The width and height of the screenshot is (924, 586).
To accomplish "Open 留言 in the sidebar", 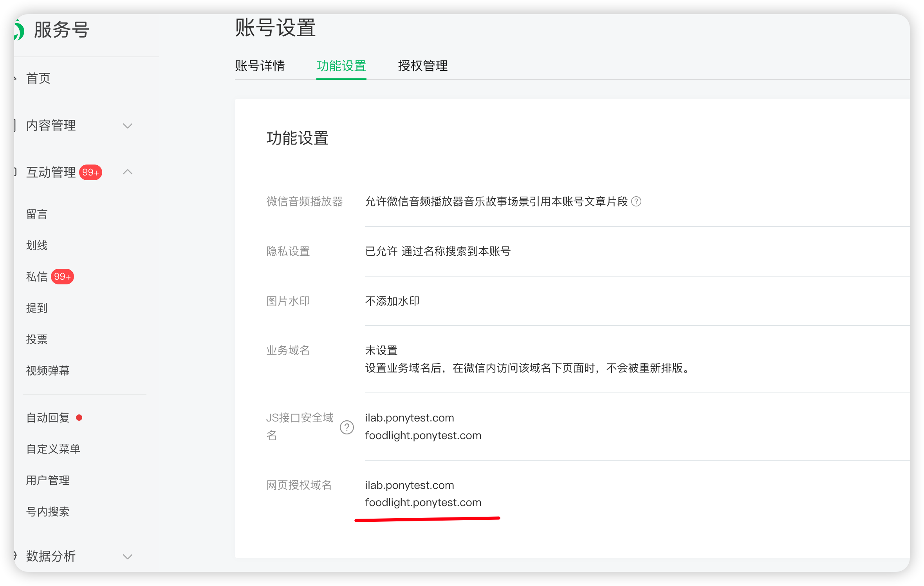I will 37,214.
